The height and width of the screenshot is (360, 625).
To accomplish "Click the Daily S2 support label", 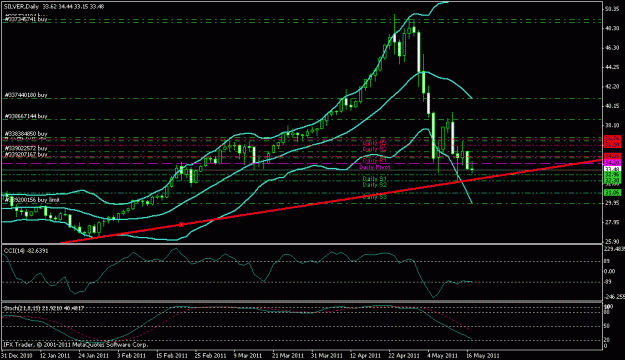I will click(x=375, y=185).
